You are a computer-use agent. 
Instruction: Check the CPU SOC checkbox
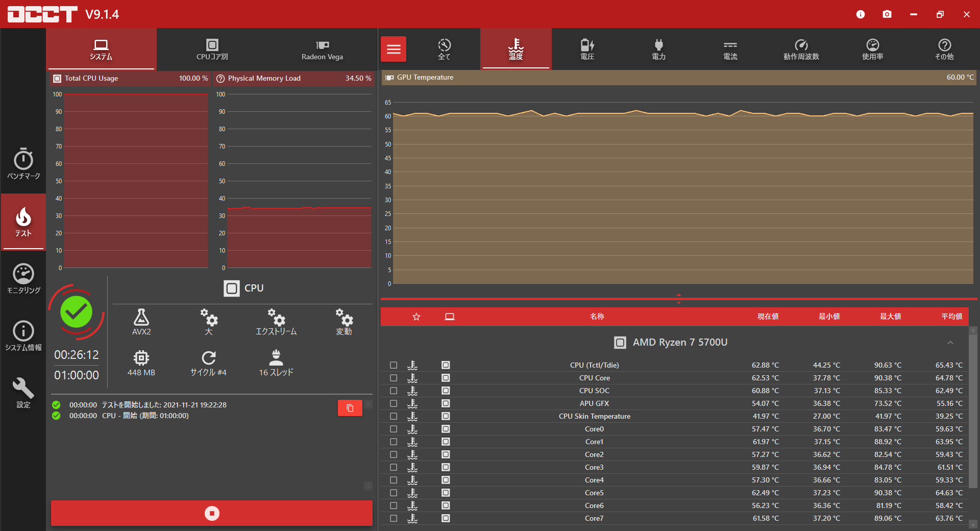point(394,391)
